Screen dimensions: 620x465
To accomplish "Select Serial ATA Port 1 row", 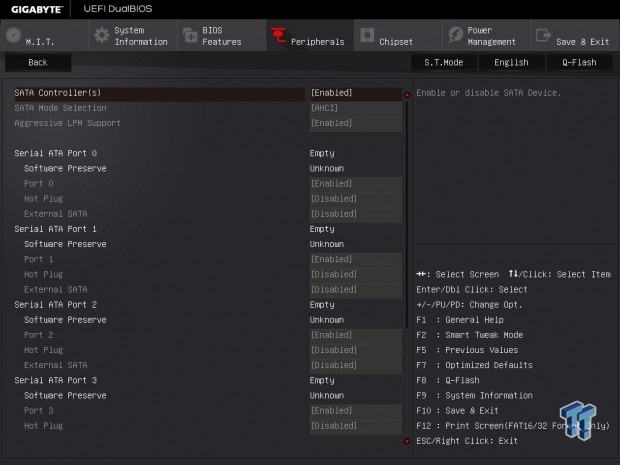I will coord(56,229).
